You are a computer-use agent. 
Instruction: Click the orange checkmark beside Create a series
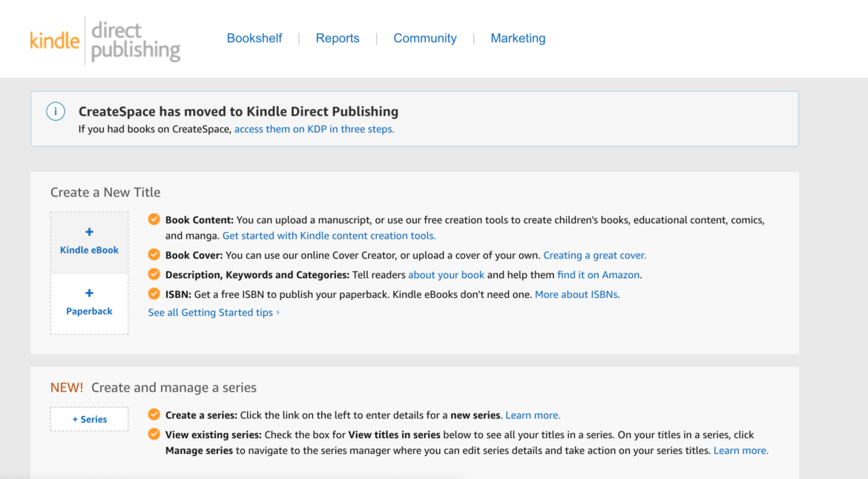pyautogui.click(x=154, y=414)
